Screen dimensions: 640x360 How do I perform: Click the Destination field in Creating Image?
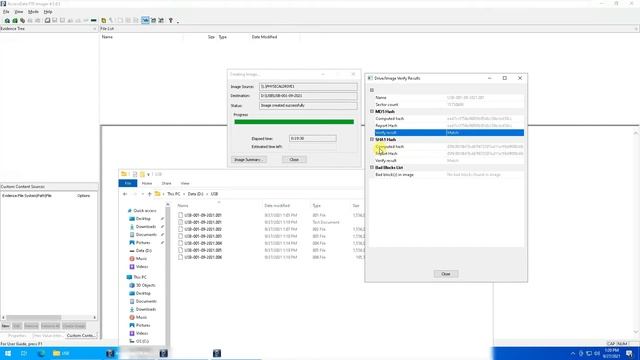click(308, 96)
